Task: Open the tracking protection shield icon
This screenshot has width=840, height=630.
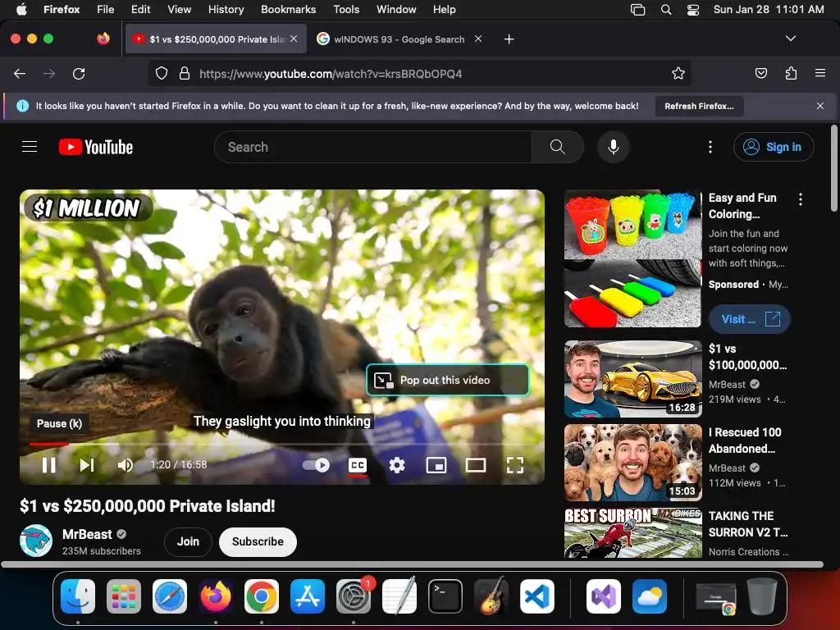Action: (x=162, y=73)
